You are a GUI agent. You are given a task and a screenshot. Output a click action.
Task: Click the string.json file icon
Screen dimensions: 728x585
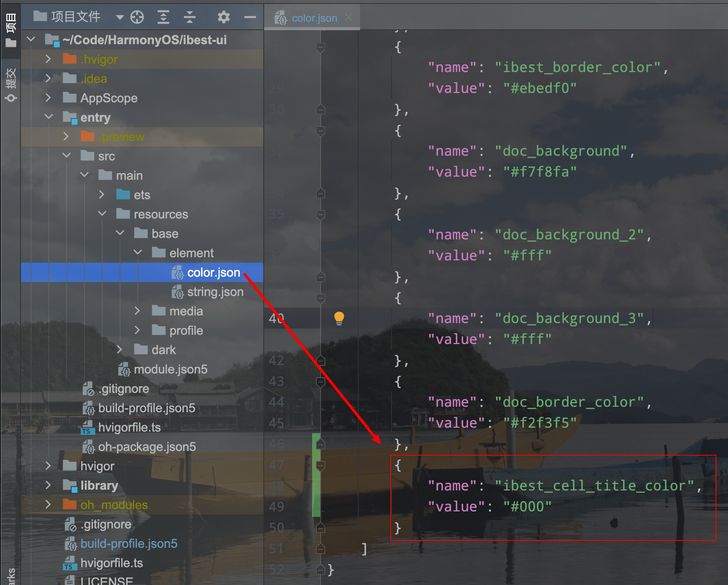pyautogui.click(x=177, y=292)
